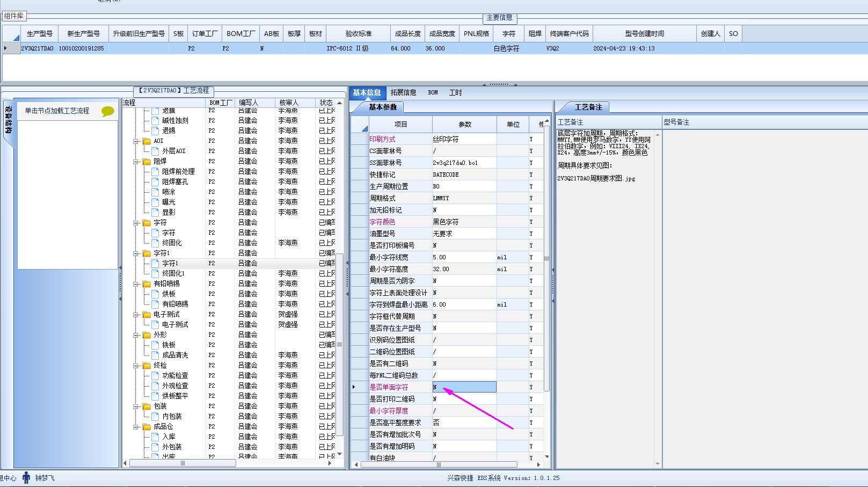This screenshot has height=487, width=868.
Task: Click the 周期格式 value LMMYY
Action: (464, 198)
